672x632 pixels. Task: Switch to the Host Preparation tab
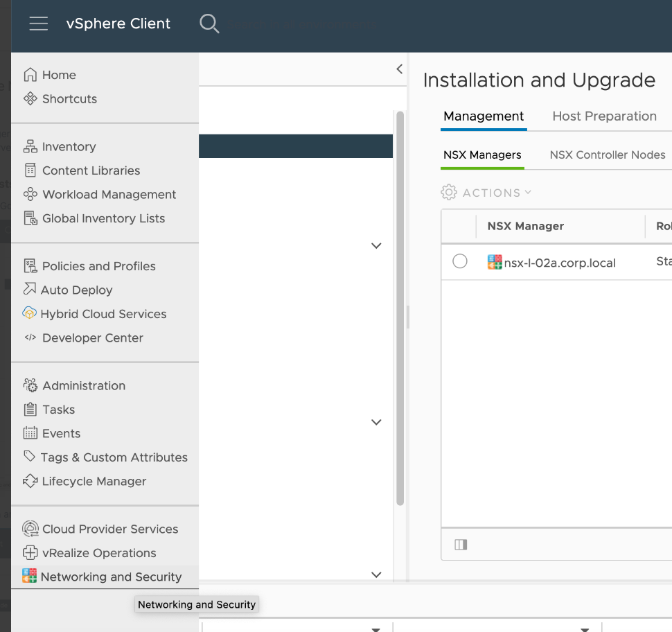604,116
